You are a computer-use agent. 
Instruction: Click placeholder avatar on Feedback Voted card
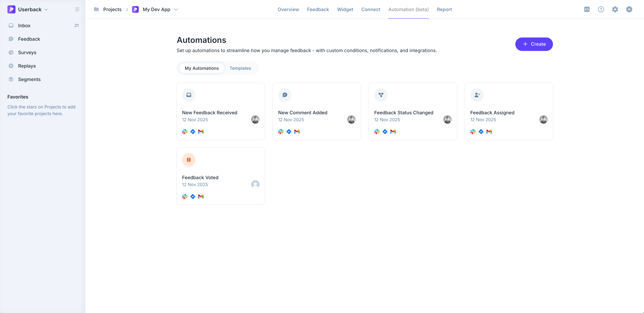coord(255,184)
